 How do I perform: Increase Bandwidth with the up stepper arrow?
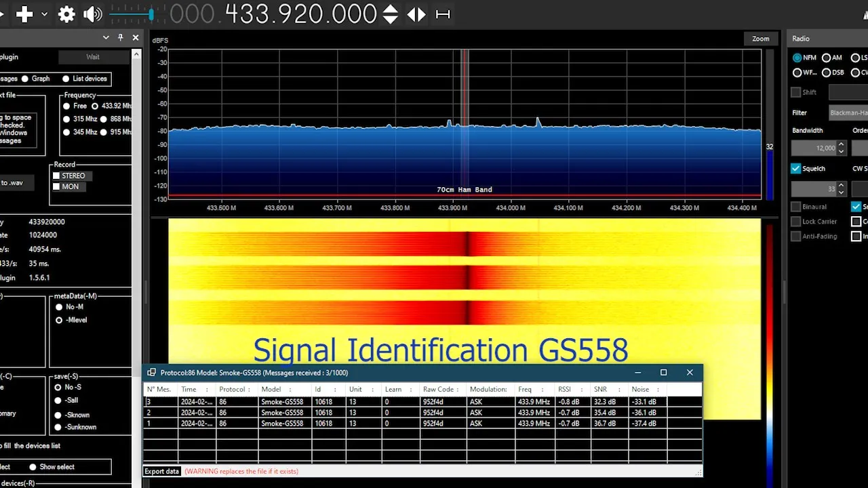coord(842,144)
